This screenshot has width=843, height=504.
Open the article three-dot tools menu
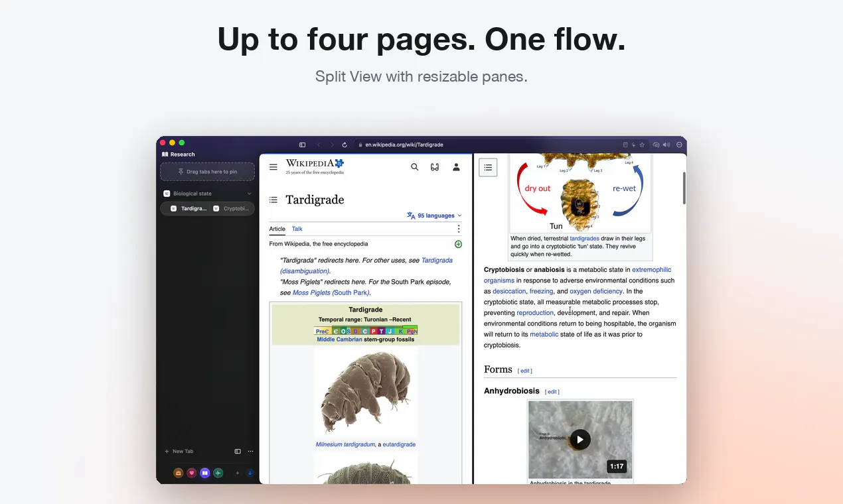[x=458, y=229]
